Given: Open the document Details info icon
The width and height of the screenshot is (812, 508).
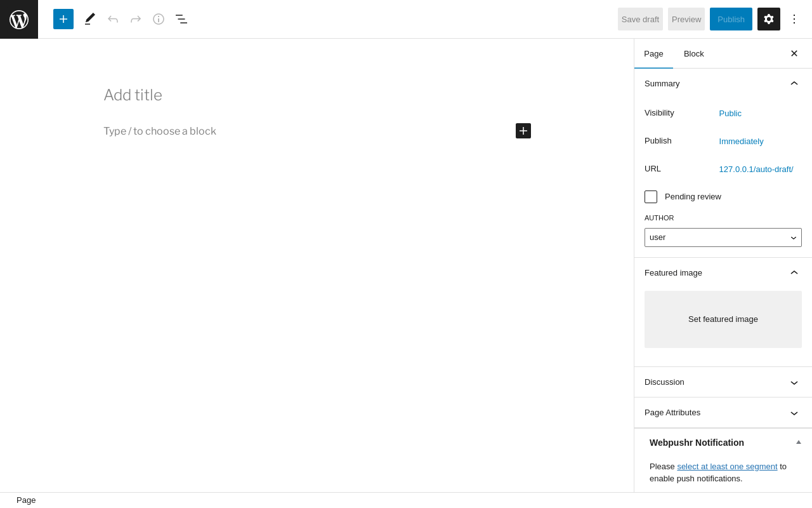Looking at the screenshot, I should point(159,19).
